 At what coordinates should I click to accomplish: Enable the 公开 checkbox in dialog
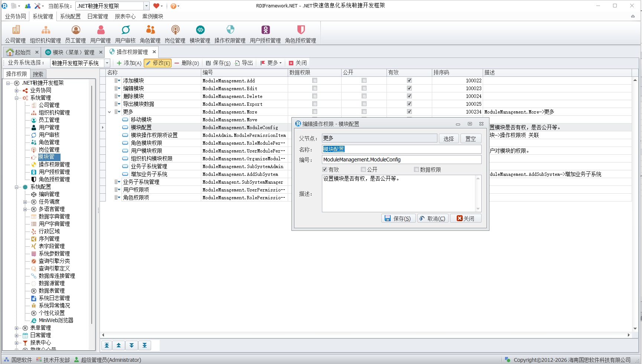(x=364, y=170)
